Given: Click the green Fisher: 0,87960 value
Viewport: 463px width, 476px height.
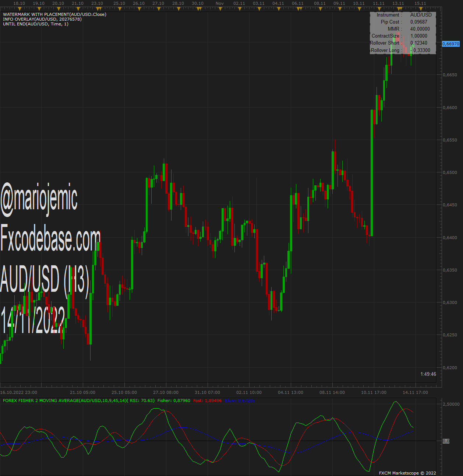Looking at the screenshot, I should (x=174, y=400).
